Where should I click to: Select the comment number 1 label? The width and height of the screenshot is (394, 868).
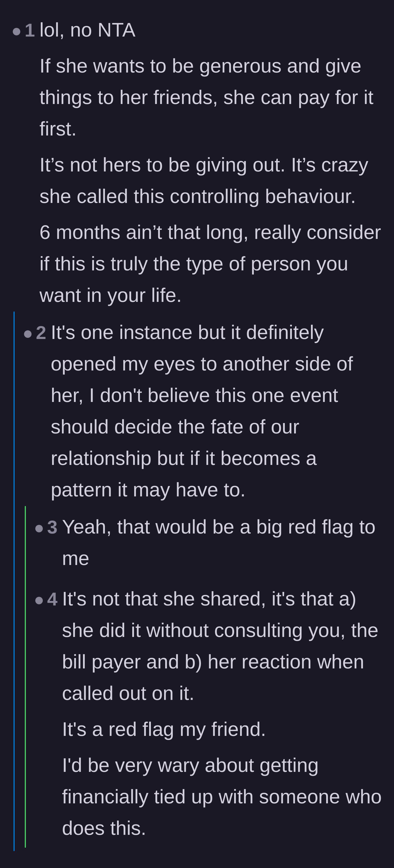[x=30, y=30]
